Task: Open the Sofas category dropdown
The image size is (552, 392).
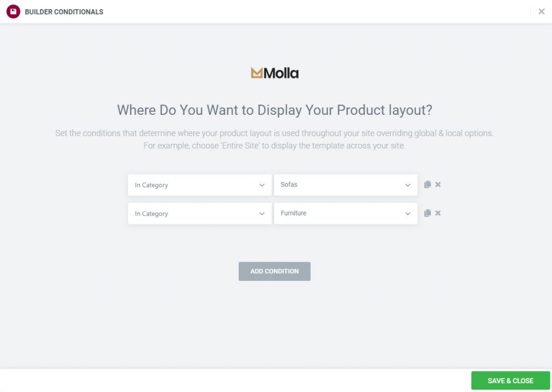Action: click(x=346, y=185)
